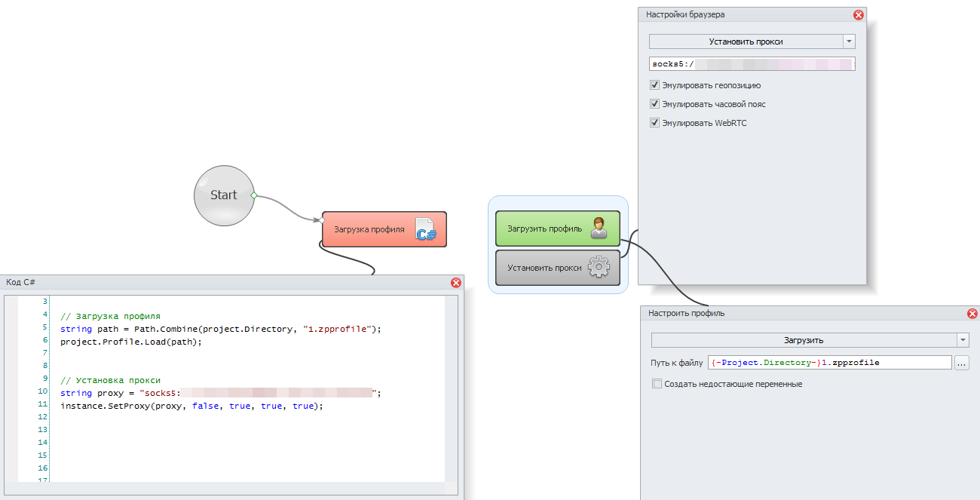980x500 pixels.
Task: Click the project.Profile.Load(path) code line
Action: [x=131, y=342]
